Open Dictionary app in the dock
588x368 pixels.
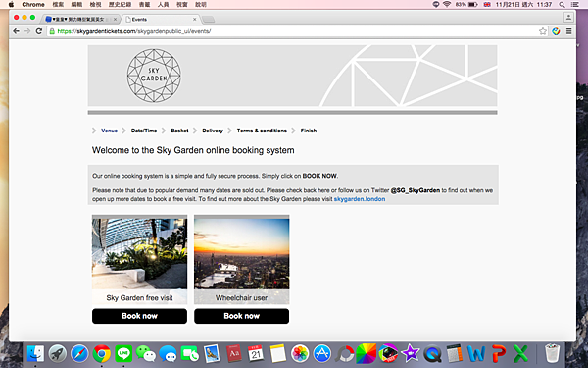point(234,353)
